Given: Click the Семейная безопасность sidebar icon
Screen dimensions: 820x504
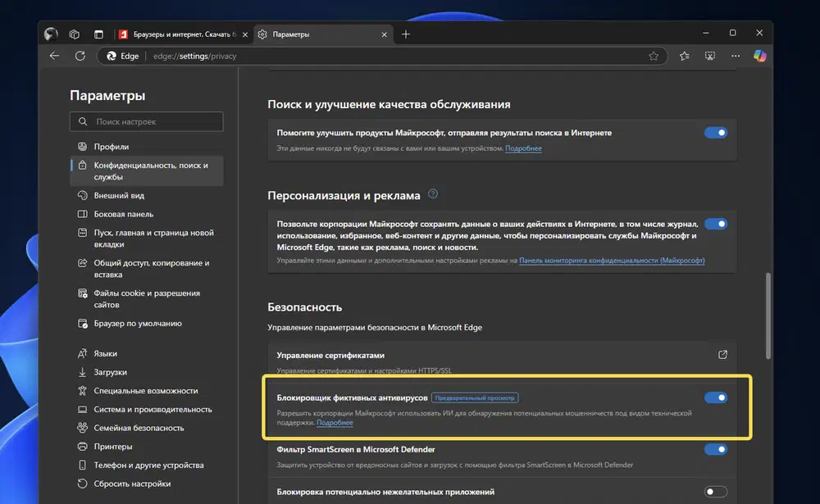Looking at the screenshot, I should 83,428.
